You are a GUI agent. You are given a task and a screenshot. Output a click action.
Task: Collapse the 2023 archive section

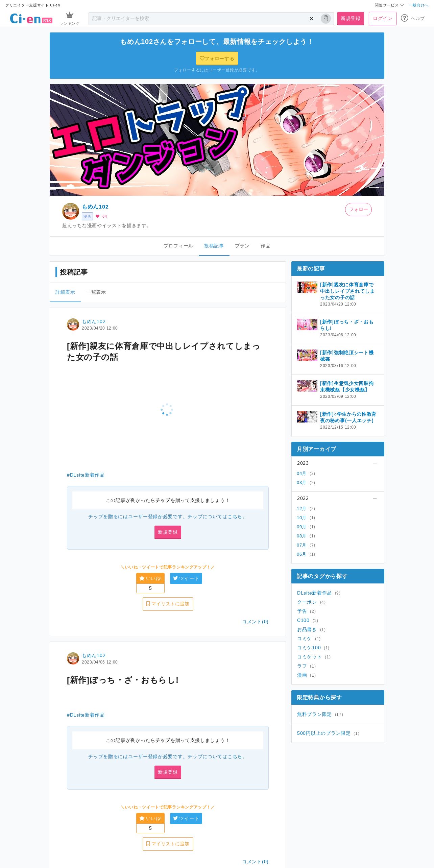click(x=375, y=463)
